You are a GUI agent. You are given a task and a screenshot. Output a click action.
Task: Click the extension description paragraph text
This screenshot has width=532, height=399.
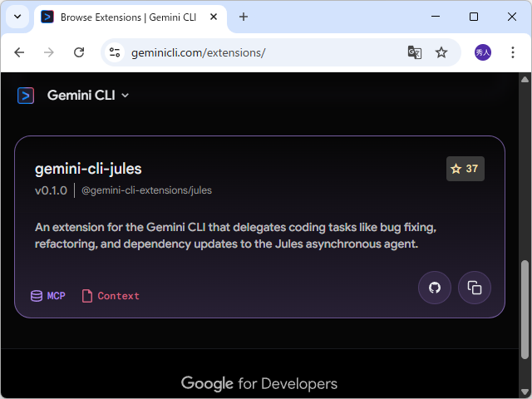click(x=235, y=235)
